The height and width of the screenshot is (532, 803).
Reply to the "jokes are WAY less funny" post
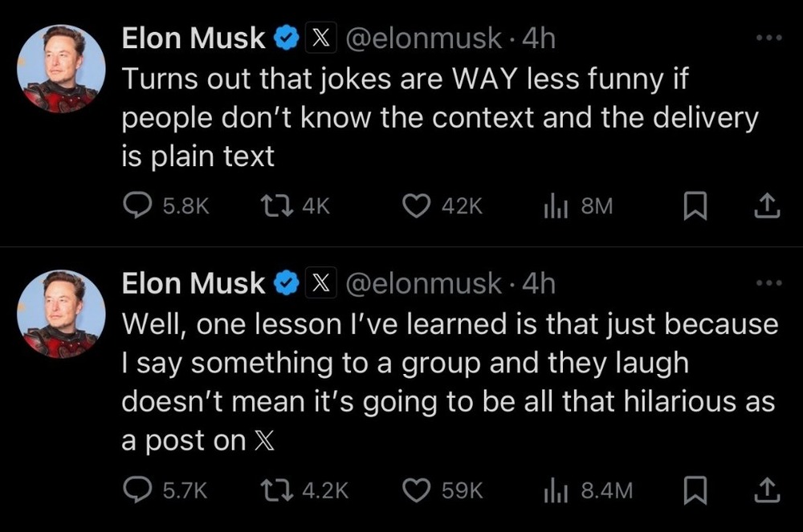pyautogui.click(x=141, y=207)
